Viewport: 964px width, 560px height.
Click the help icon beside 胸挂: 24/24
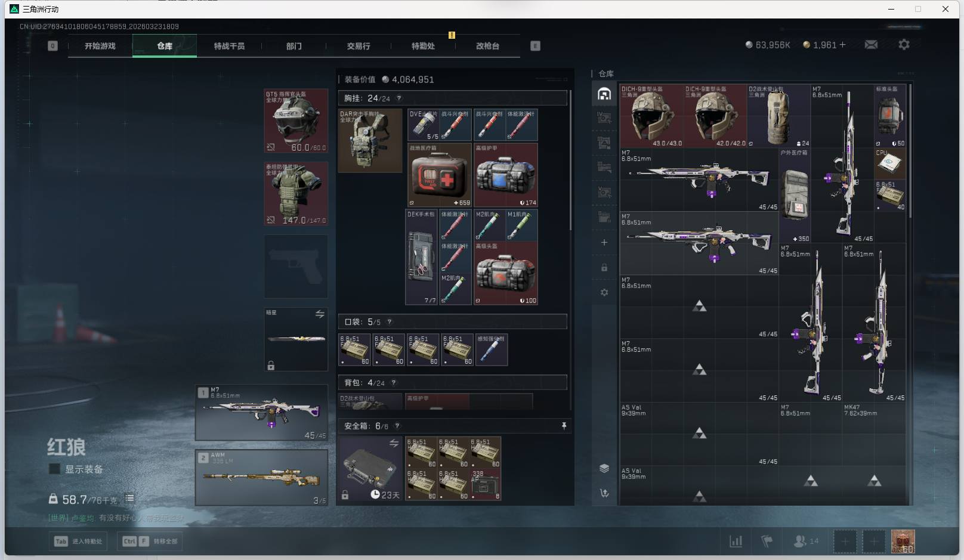click(398, 98)
